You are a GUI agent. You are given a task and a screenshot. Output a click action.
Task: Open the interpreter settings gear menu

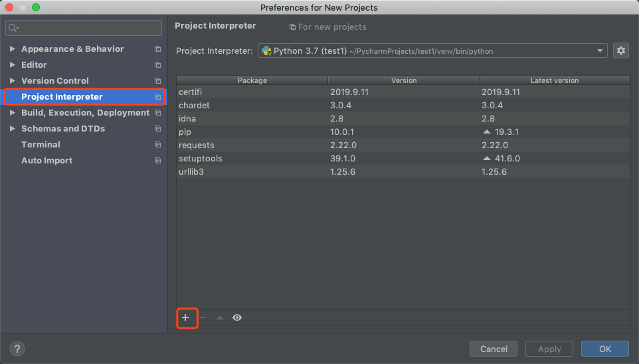pos(620,50)
